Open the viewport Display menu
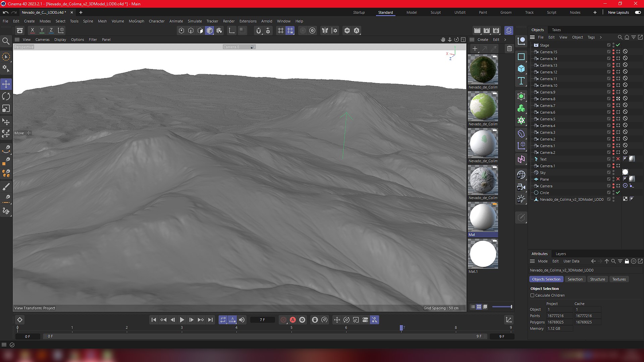The height and width of the screenshot is (362, 644). (60, 40)
